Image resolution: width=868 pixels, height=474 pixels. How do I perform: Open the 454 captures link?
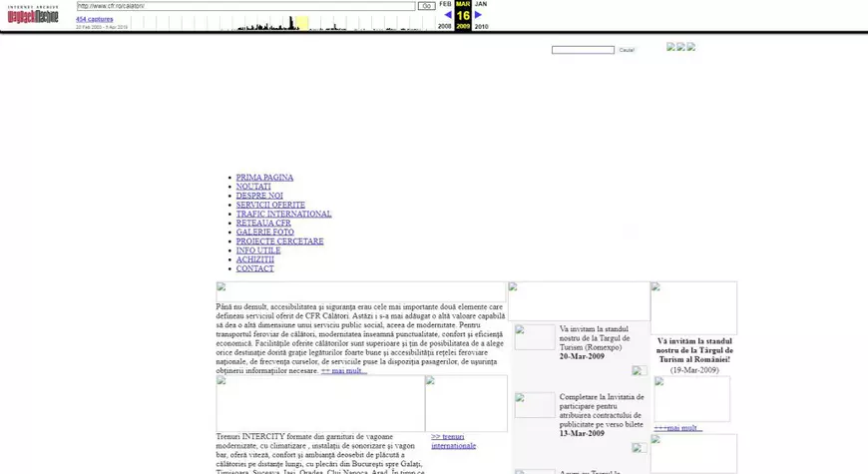[x=94, y=19]
